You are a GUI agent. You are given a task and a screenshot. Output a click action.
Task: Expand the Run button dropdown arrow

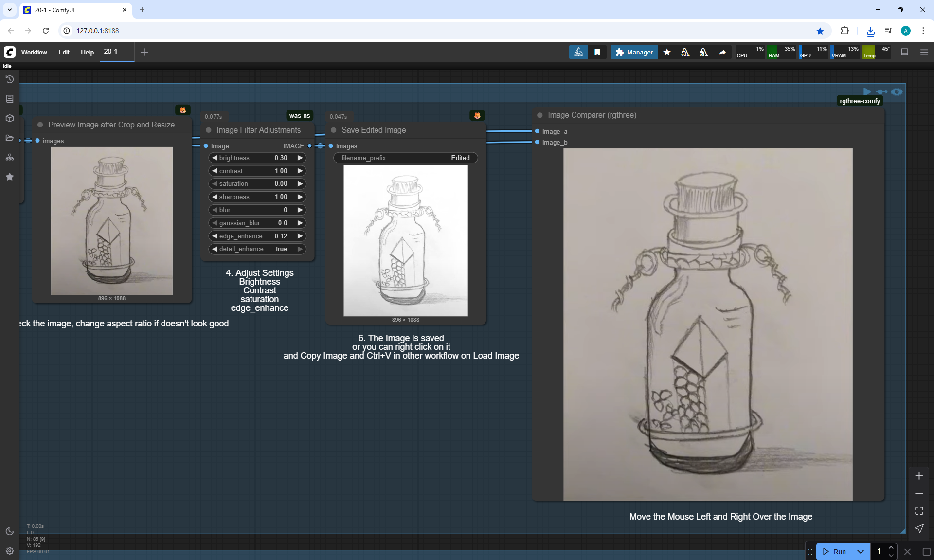[861, 551]
